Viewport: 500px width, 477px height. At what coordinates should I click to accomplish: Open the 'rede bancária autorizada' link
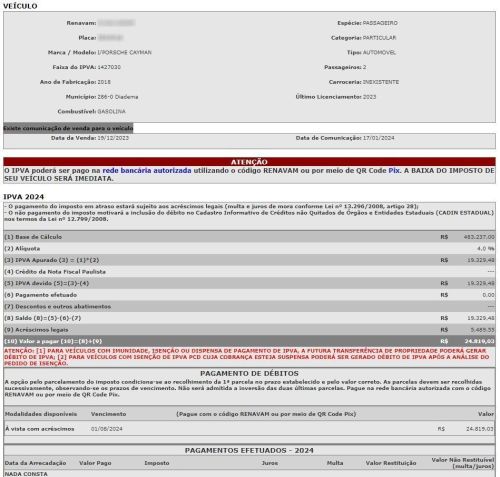(x=147, y=171)
